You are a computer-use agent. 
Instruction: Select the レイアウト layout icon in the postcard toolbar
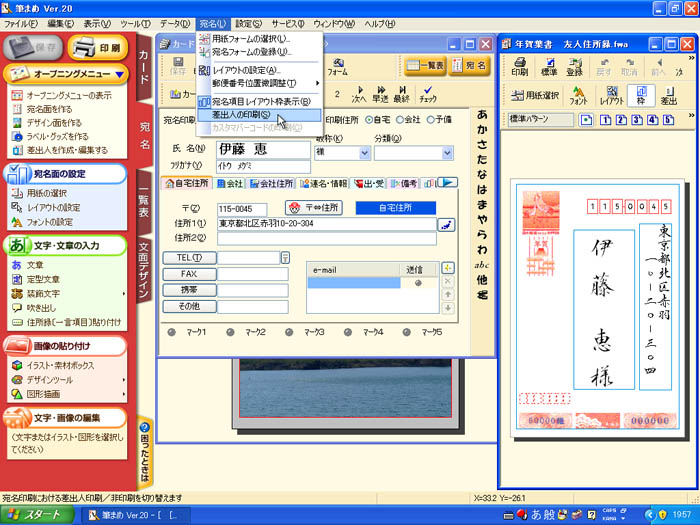tap(611, 96)
